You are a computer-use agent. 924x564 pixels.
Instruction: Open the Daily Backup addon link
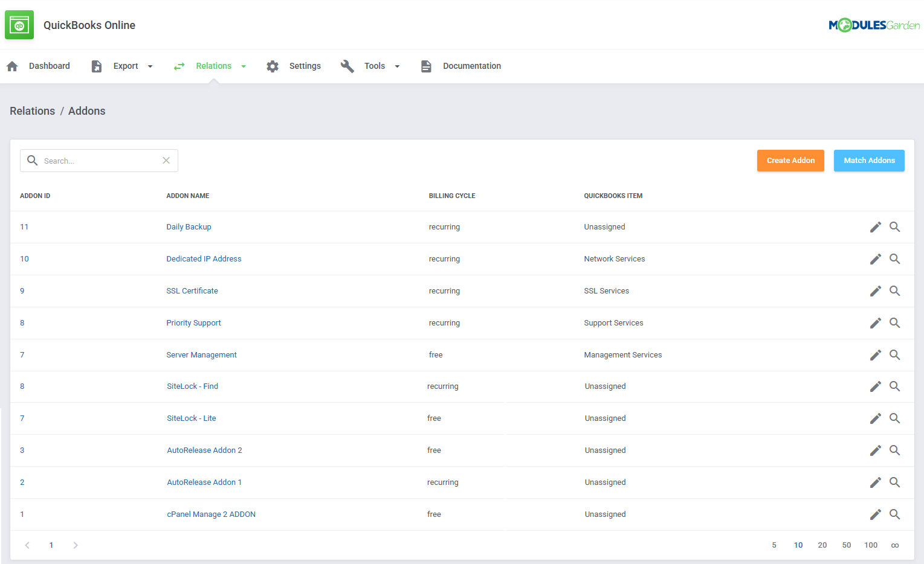tap(189, 227)
